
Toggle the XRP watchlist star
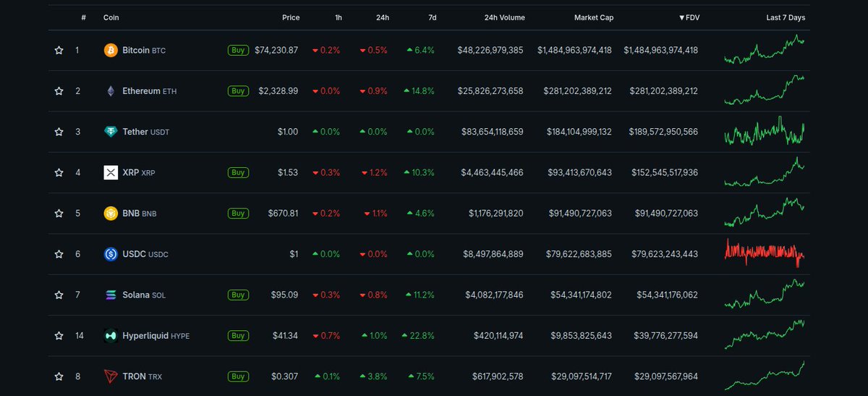click(x=59, y=172)
